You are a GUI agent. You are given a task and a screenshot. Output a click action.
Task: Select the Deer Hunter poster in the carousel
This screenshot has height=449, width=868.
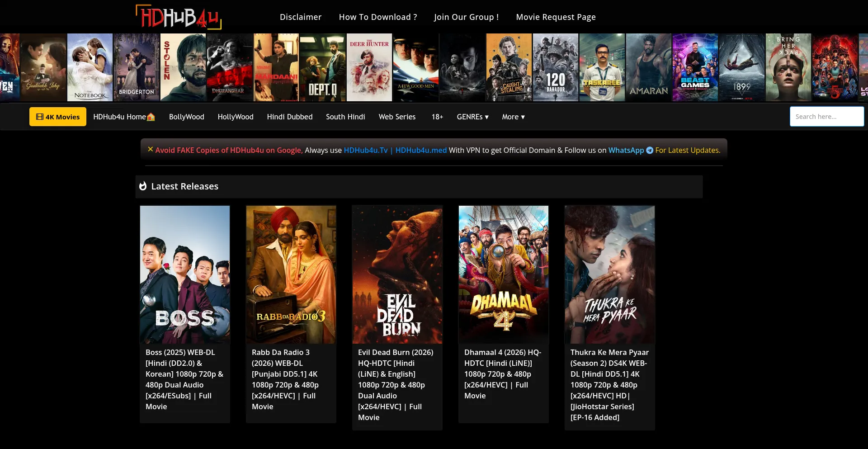369,67
